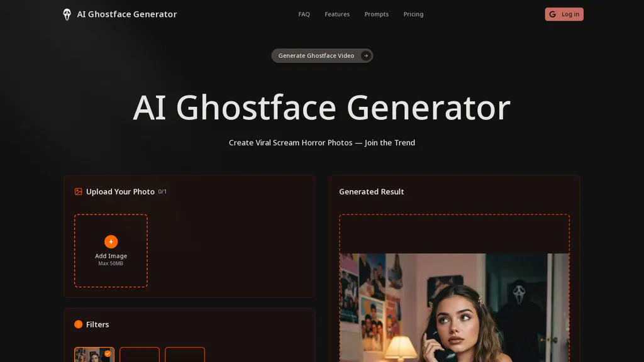Click the ghost mask logo icon
644x362 pixels.
pos(67,14)
